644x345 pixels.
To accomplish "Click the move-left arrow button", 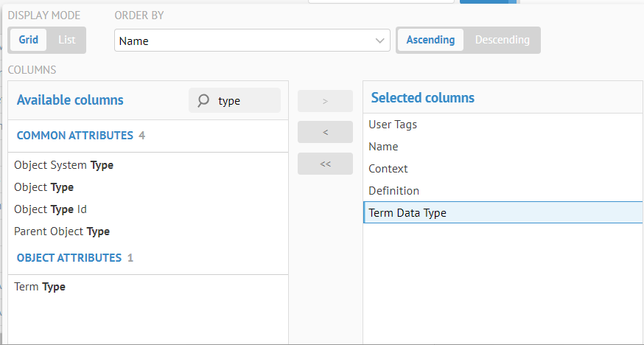I will click(325, 132).
